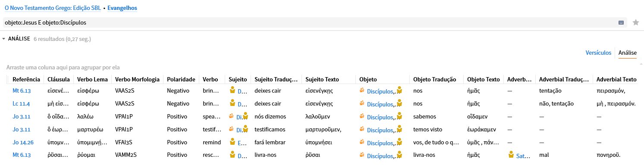Click Objeto person icon in ῥύομαι row
Viewport: 644px width, 165px height.
(x=399, y=155)
